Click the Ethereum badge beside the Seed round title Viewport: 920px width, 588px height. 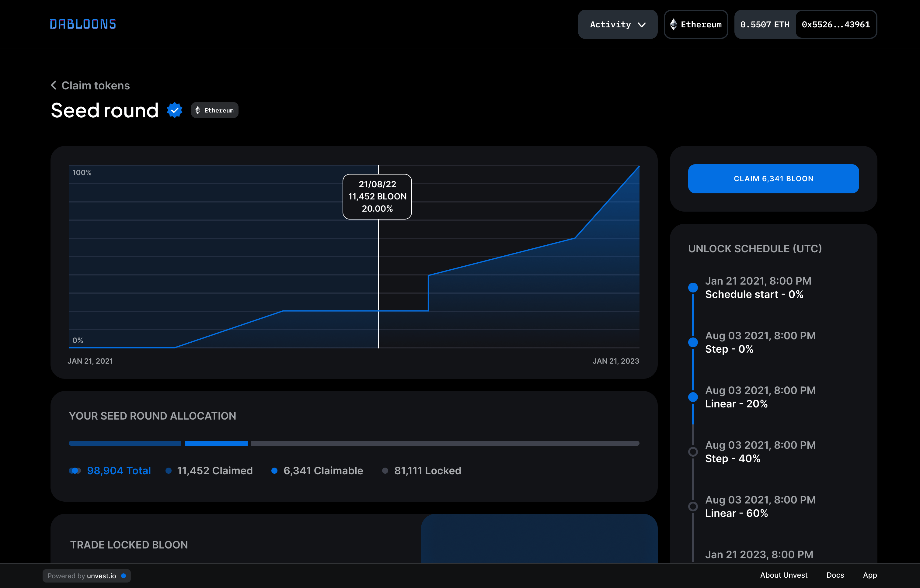pos(215,110)
